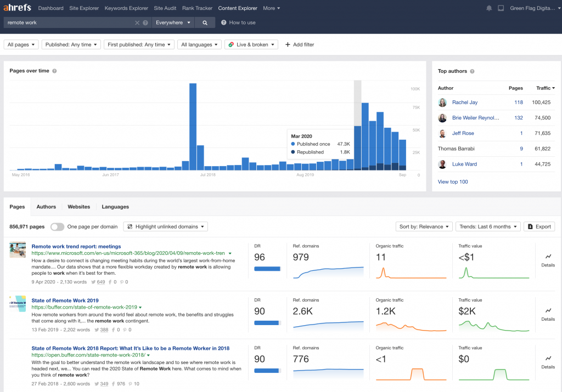Open trend details for Remote Work 2018 Report

click(548, 362)
